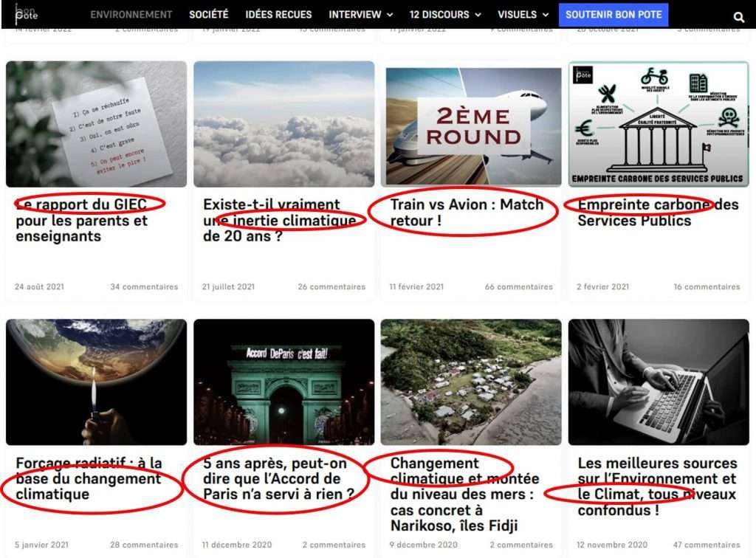Open the '5 ans après' Accord de Paris article
The height and width of the screenshot is (558, 756).
278,478
